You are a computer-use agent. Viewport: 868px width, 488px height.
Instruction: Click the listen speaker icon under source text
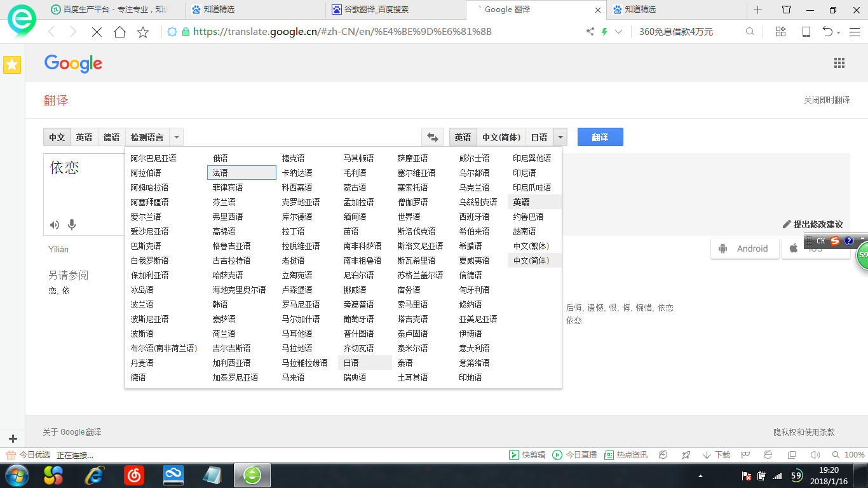tap(55, 225)
